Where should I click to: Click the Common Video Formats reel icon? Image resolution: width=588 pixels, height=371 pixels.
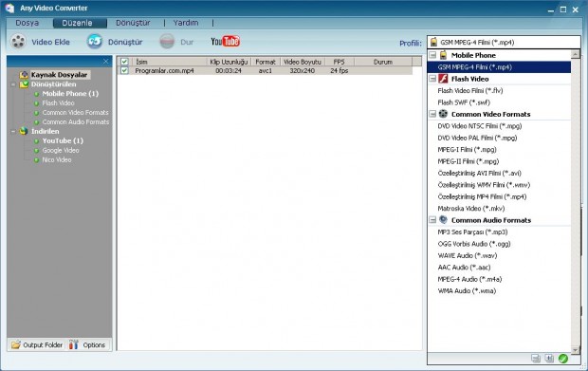[x=443, y=114]
